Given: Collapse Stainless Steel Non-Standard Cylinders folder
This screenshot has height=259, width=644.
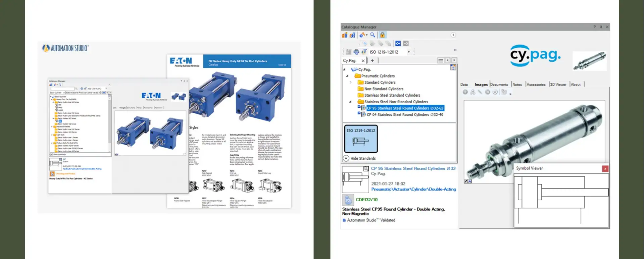Looking at the screenshot, I should (x=351, y=102).
